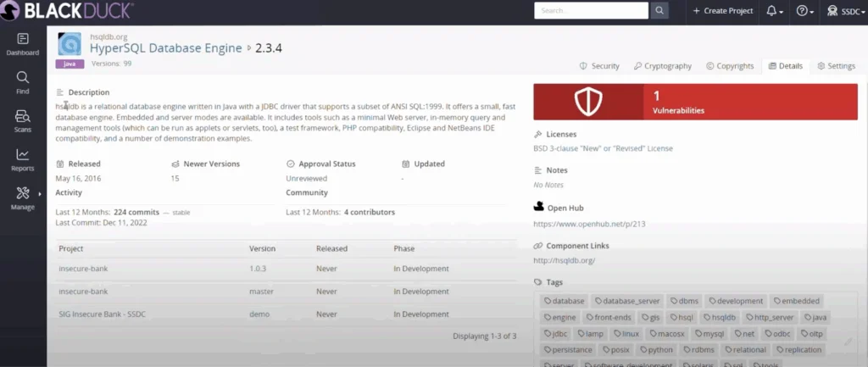
Task: Click the Newer Versions icon
Action: [x=175, y=164]
